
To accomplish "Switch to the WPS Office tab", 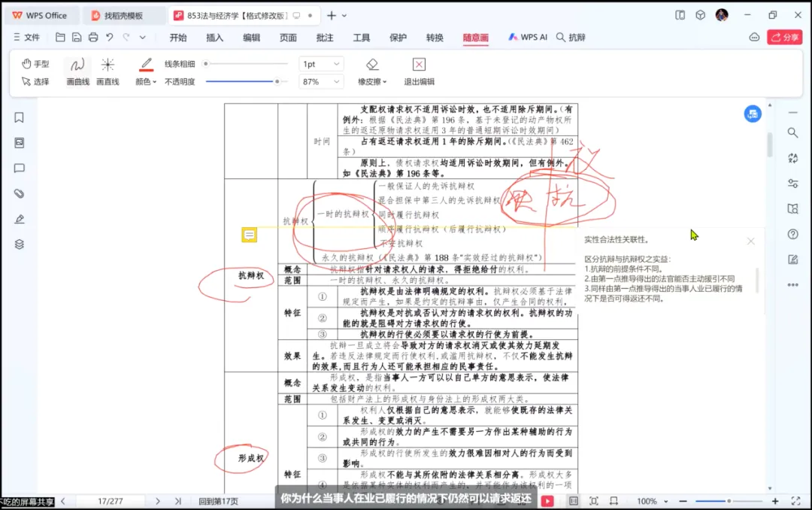I will coord(41,16).
